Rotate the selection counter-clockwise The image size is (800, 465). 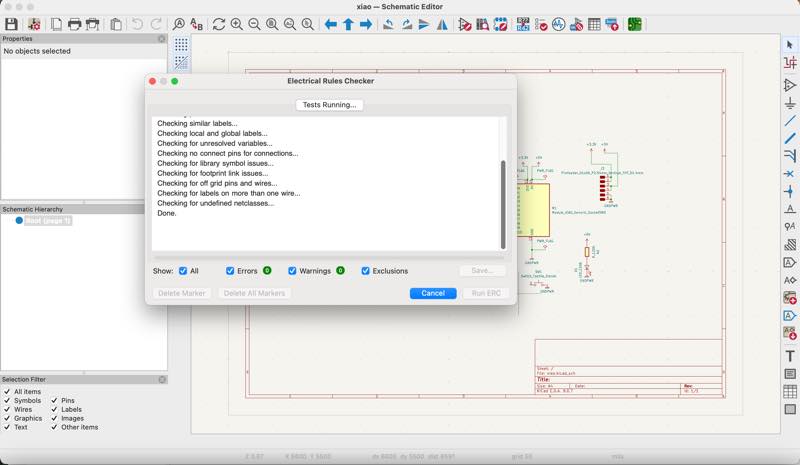coord(388,24)
